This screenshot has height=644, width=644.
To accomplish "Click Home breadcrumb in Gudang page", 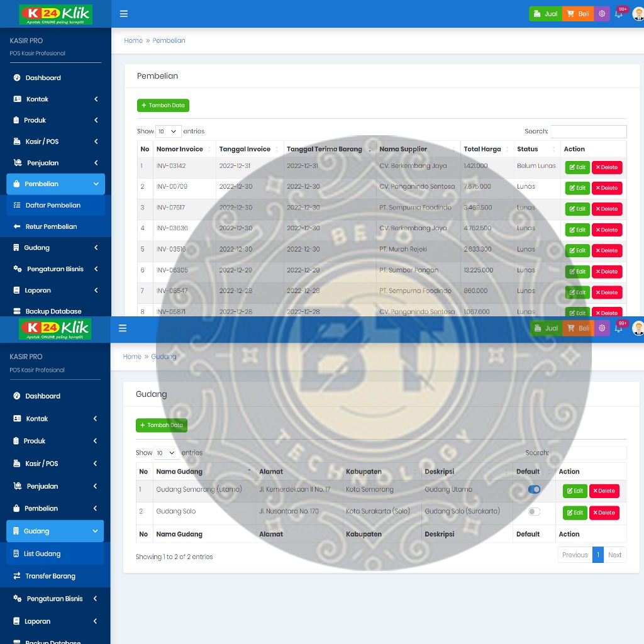I will (132, 357).
